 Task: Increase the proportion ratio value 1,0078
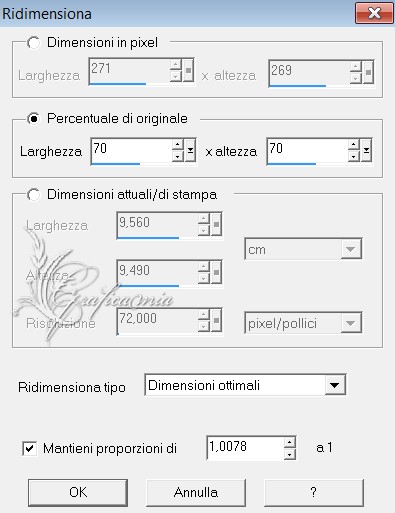coord(290,442)
